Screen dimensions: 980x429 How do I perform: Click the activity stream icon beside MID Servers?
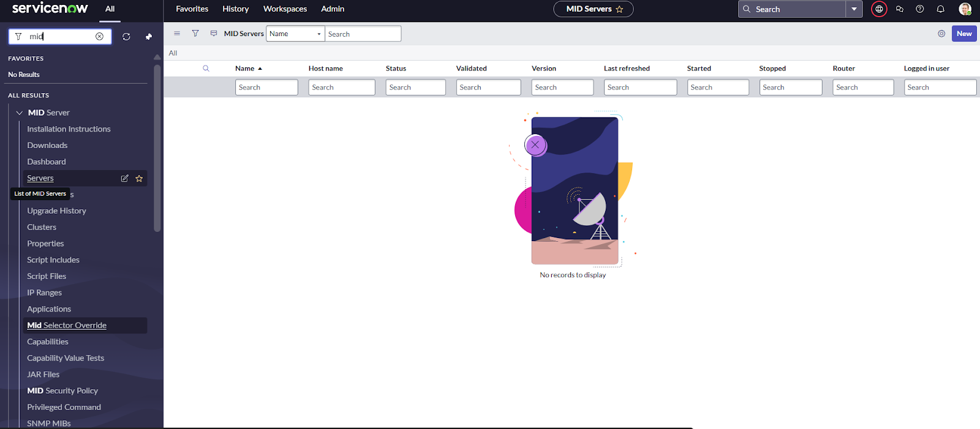[214, 34]
